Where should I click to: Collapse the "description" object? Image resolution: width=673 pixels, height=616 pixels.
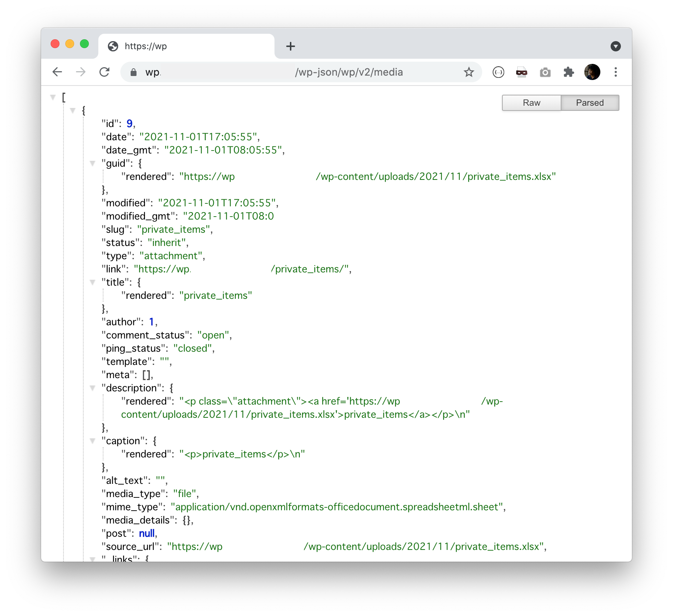(x=92, y=388)
